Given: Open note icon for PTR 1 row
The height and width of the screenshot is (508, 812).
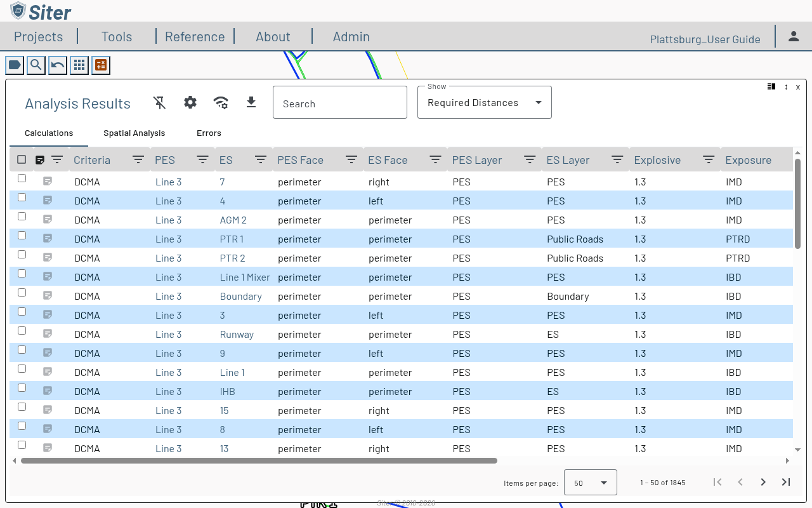Looking at the screenshot, I should click(x=48, y=239).
